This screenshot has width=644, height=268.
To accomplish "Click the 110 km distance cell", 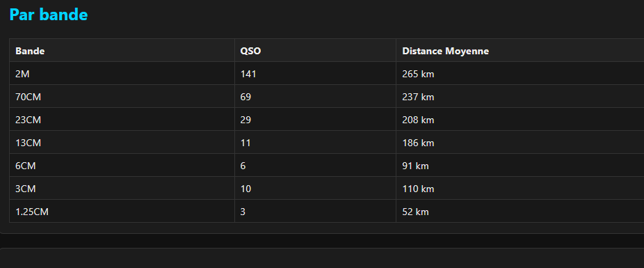I will tap(520, 189).
